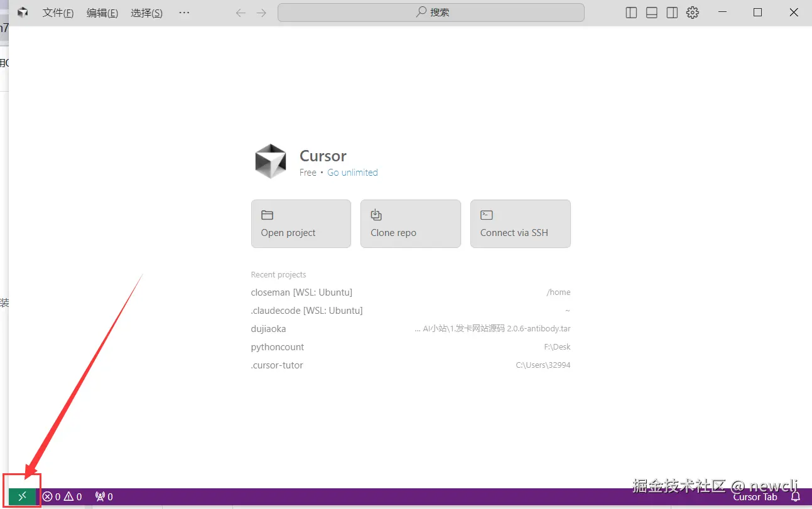Show forwarded ports indicator in status bar
812x509 pixels.
point(104,496)
